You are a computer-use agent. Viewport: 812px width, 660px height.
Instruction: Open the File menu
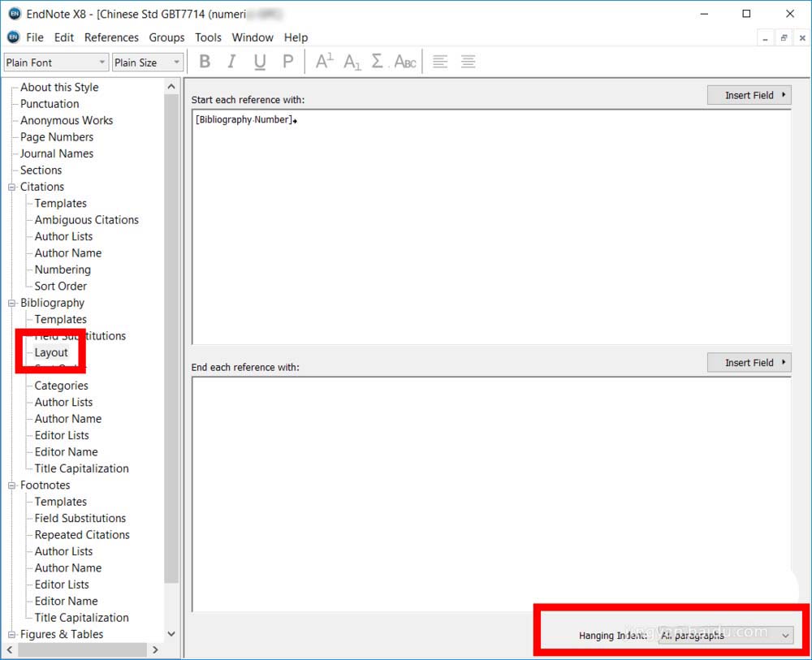[x=35, y=37]
